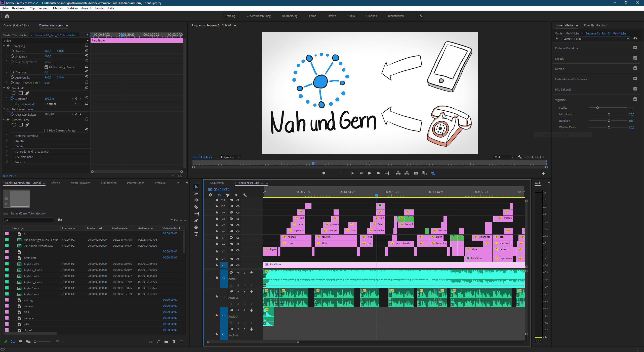Select the Pen tool in toolbox
644x352 pixels.
click(x=196, y=221)
